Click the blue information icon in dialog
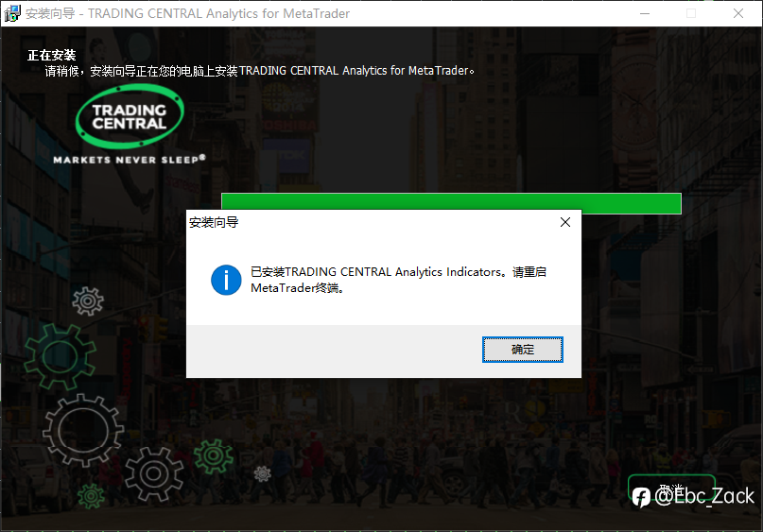The width and height of the screenshot is (763, 532). coord(226,280)
